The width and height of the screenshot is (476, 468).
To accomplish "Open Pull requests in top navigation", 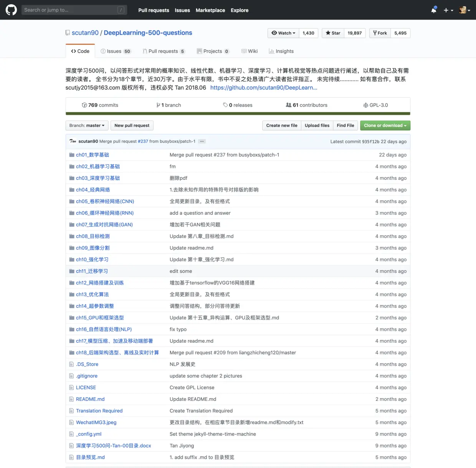I will (154, 10).
